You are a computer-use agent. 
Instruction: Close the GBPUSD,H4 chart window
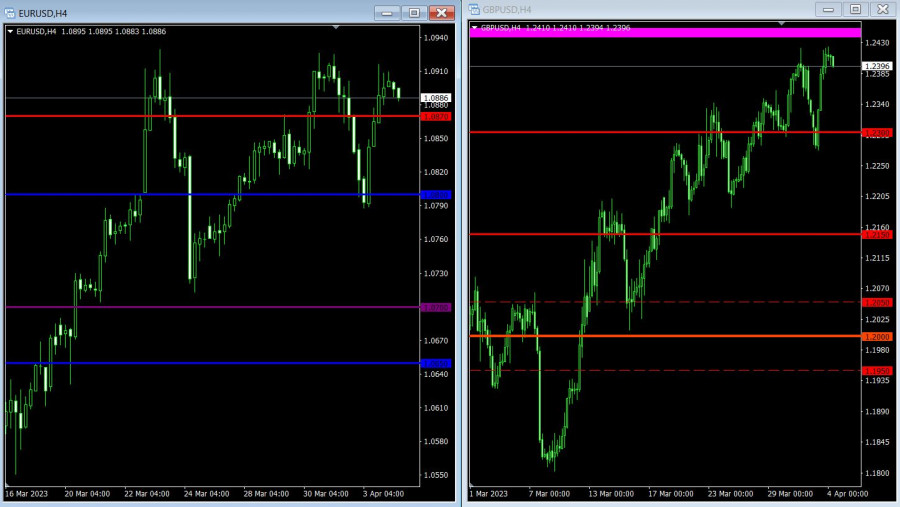point(881,9)
